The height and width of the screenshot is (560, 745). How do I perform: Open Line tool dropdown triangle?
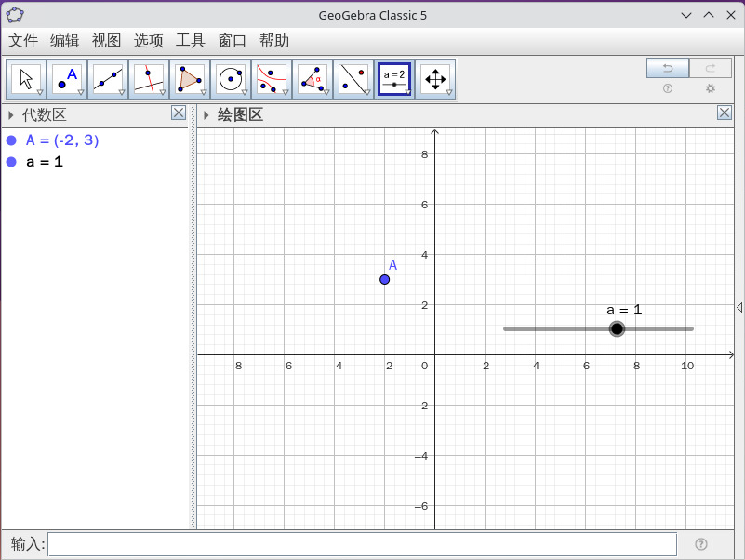coord(122,92)
